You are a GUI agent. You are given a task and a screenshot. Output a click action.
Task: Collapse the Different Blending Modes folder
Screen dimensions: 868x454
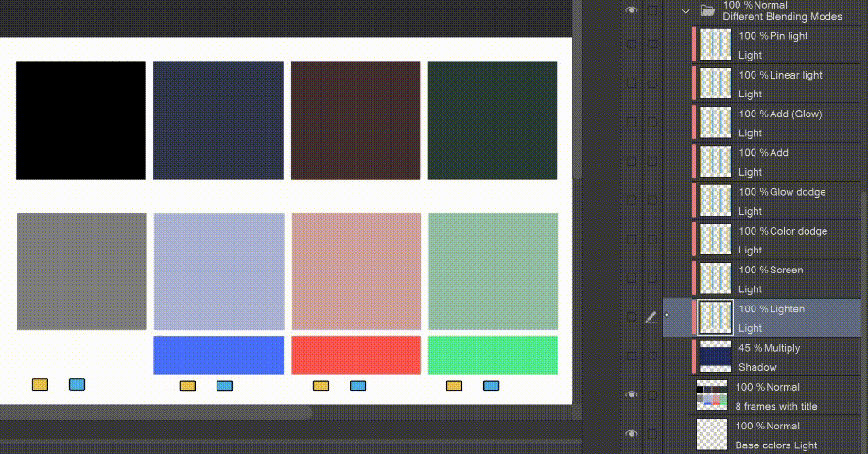[686, 11]
